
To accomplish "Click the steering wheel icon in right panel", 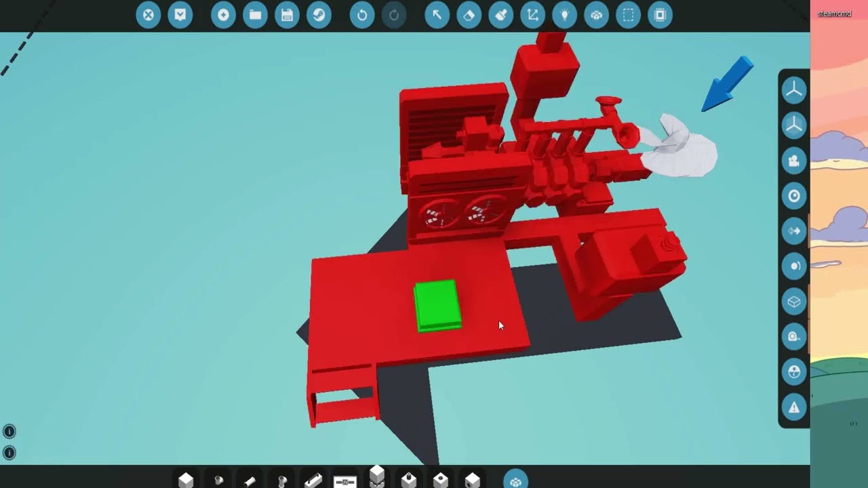I will coord(794,372).
